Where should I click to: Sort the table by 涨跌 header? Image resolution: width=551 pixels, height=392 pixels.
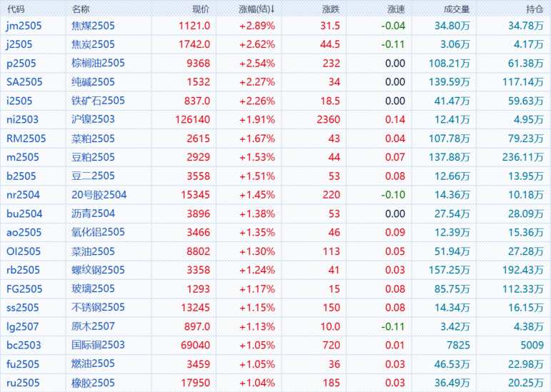331,9
